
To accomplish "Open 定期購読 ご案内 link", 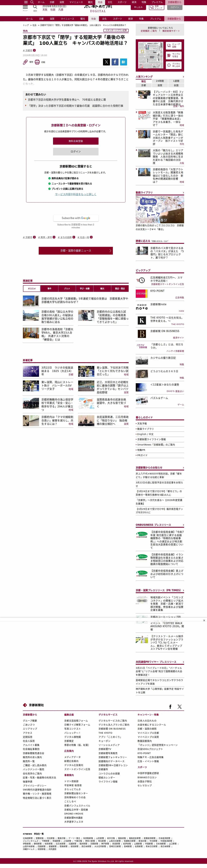I will 149,31.
